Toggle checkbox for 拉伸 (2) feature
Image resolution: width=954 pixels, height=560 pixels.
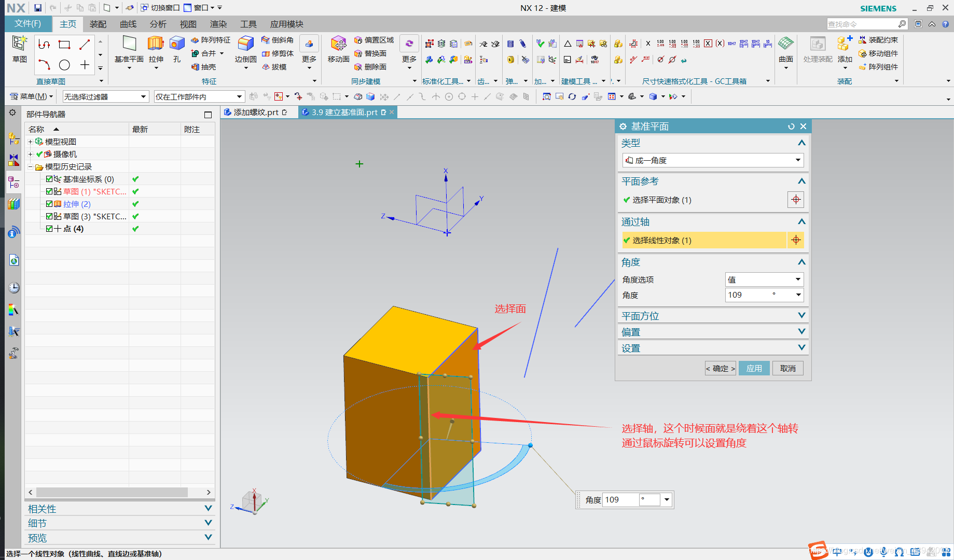tap(49, 204)
